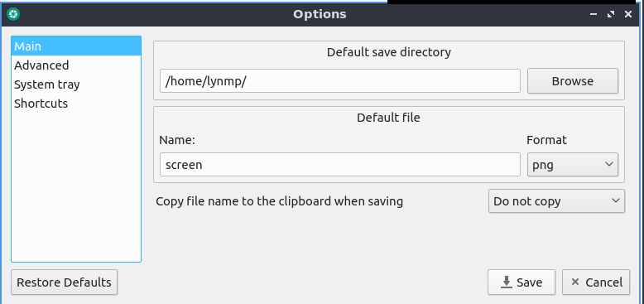The height and width of the screenshot is (304, 644).
Task: Select the Main settings page
Action: point(76,46)
